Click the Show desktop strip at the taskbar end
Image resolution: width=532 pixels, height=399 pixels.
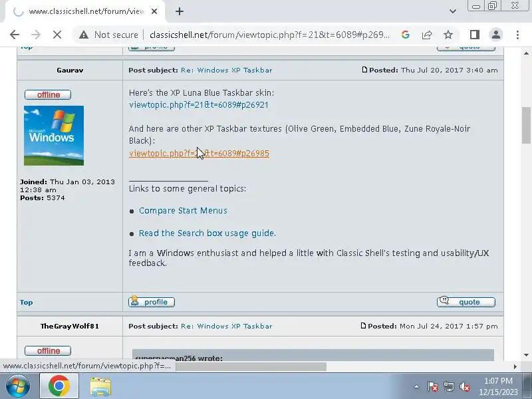tap(528, 386)
